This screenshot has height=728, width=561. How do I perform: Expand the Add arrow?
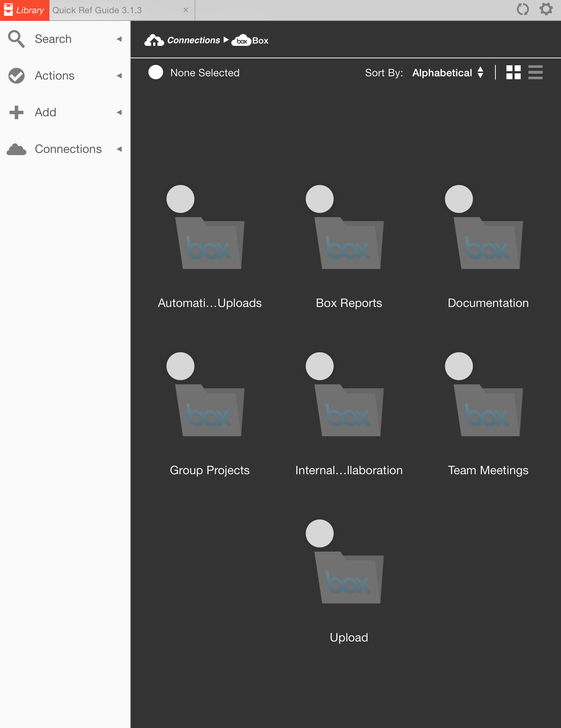click(x=119, y=112)
